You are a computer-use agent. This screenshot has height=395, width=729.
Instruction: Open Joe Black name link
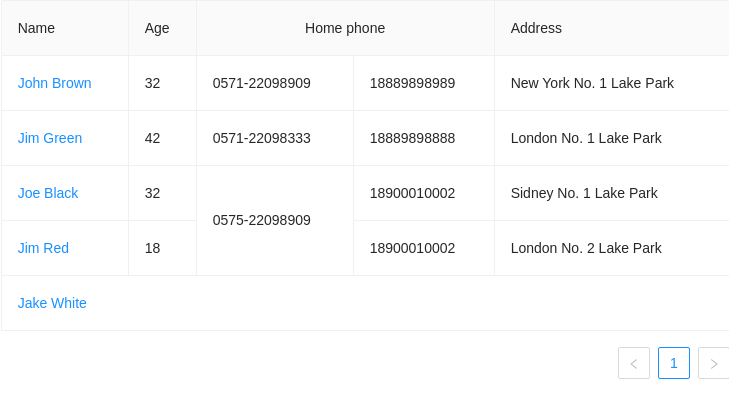pos(48,193)
